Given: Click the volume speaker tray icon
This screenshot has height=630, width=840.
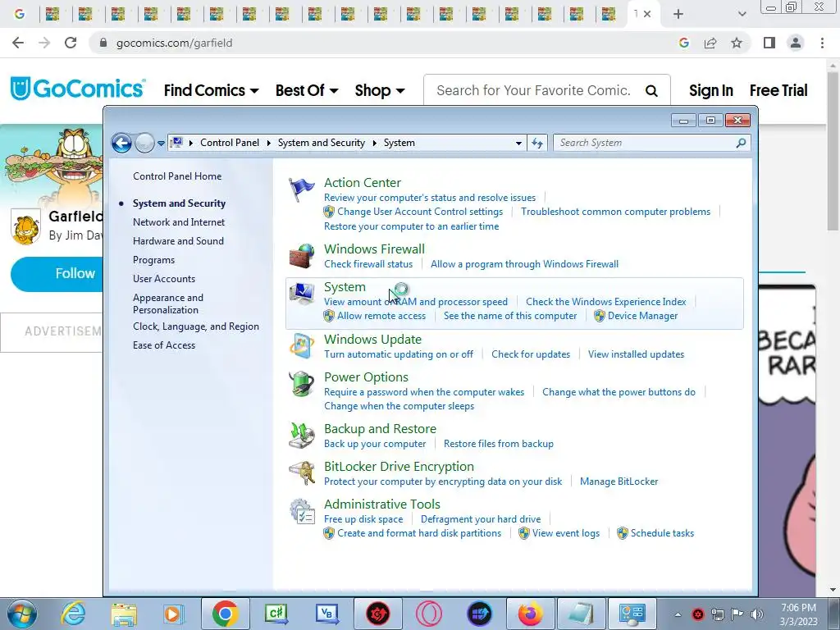Looking at the screenshot, I should 757,614.
